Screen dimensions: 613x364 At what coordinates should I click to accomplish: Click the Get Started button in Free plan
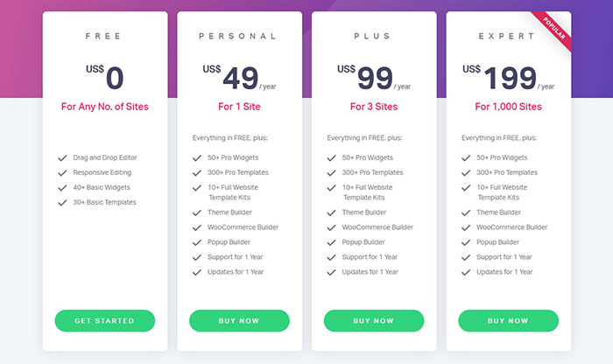pyautogui.click(x=104, y=320)
